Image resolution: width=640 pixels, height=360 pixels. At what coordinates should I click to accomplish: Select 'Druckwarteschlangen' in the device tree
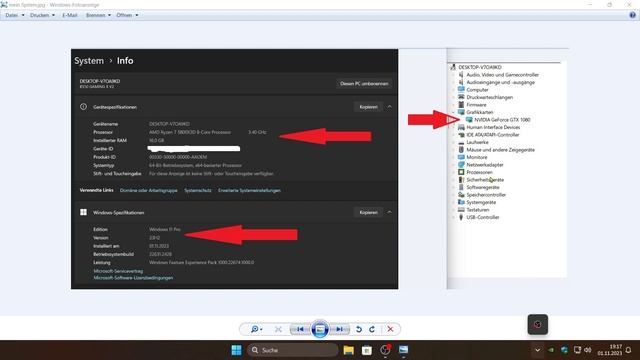point(489,98)
